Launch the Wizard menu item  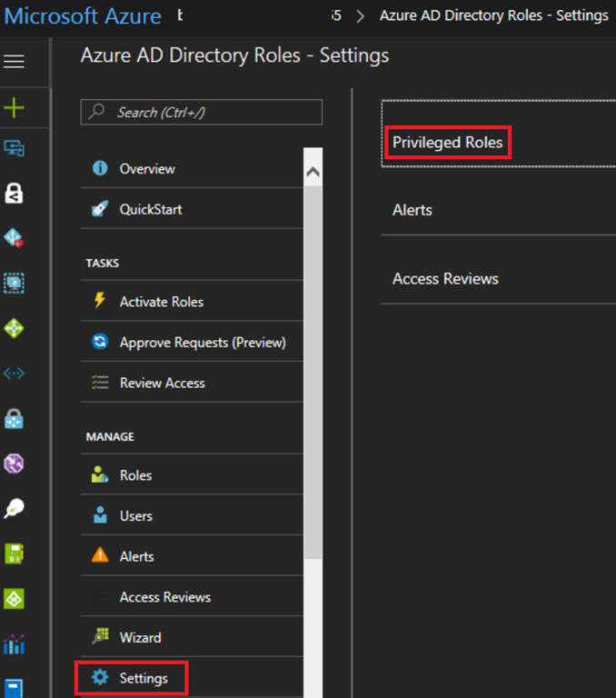pos(140,637)
